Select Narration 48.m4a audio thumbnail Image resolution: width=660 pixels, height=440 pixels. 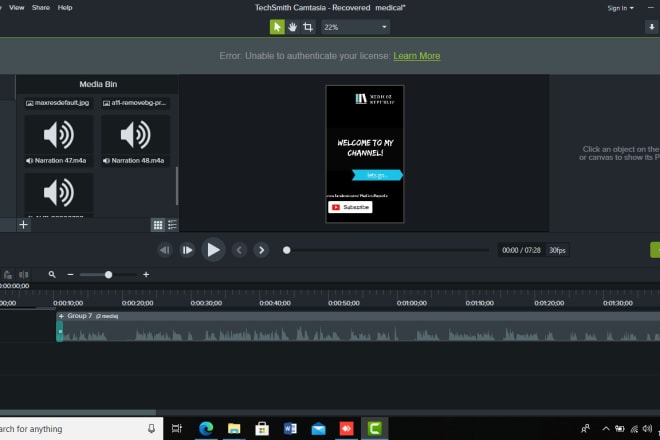[x=136, y=141]
